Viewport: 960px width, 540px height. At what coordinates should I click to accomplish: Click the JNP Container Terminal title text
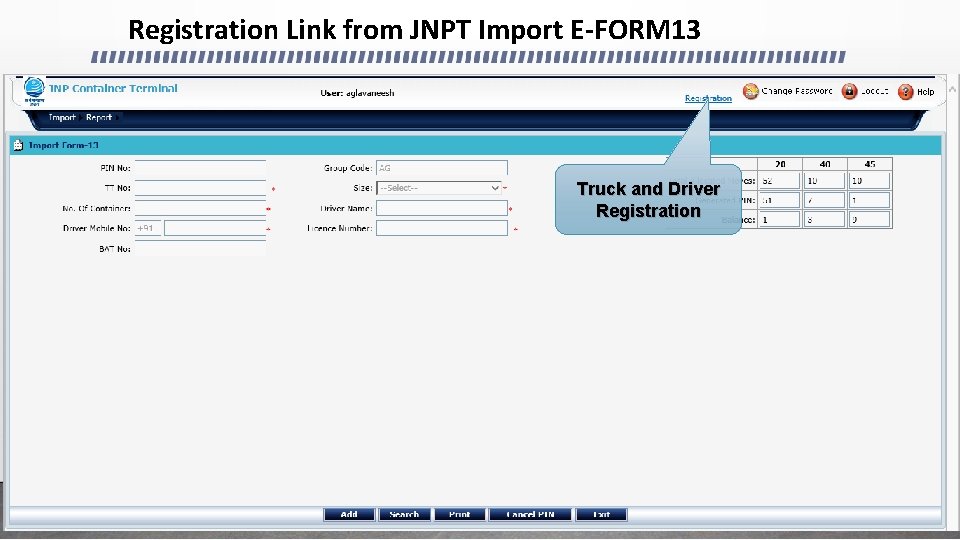[113, 88]
